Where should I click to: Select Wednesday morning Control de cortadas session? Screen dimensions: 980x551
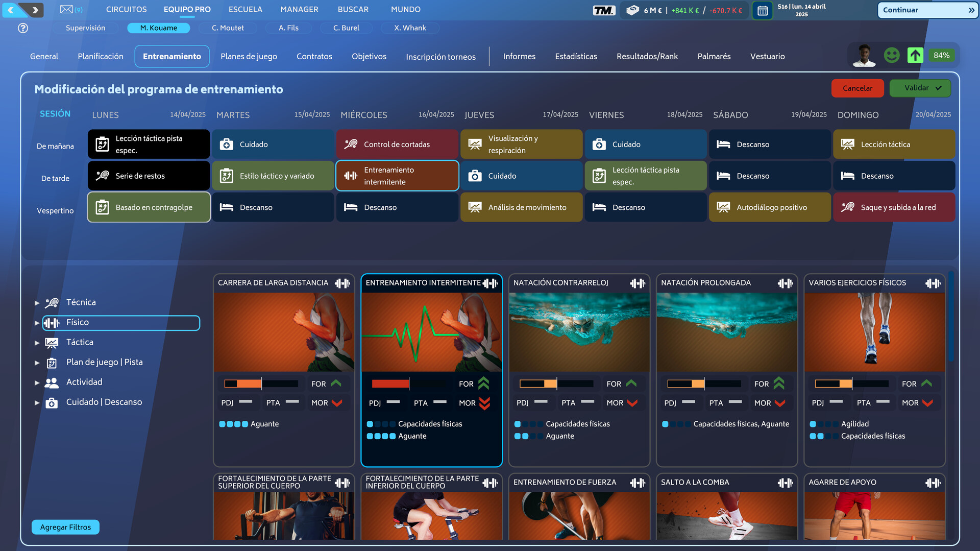tap(397, 144)
